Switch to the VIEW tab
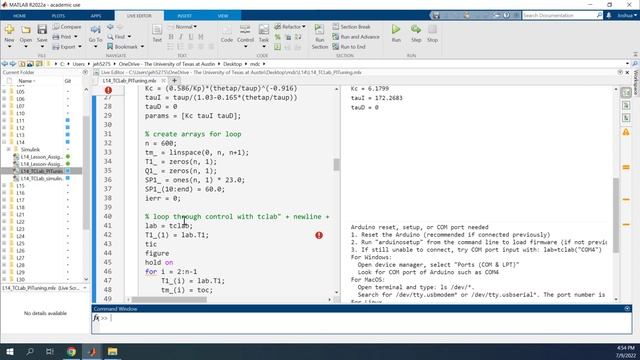Viewport: 640px width, 360px height. 223,16
